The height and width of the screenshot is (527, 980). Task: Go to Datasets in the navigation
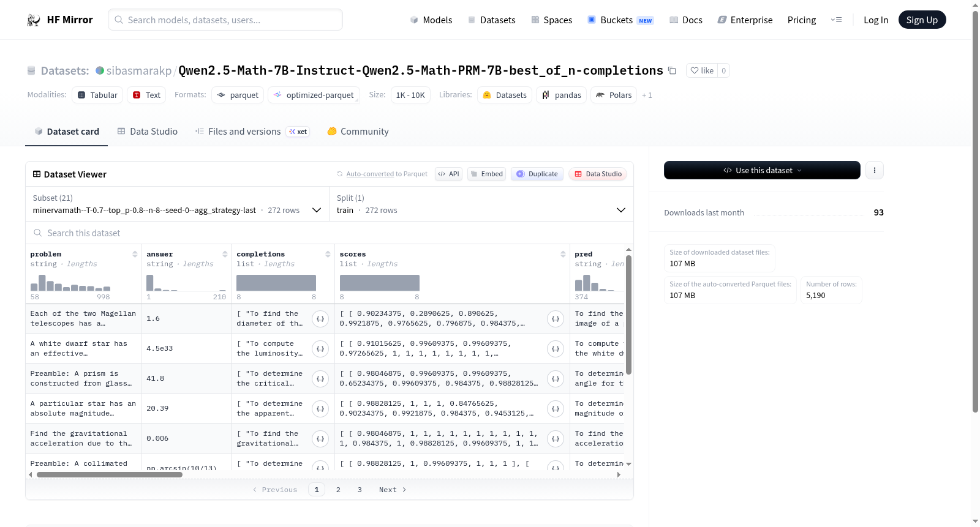click(492, 20)
